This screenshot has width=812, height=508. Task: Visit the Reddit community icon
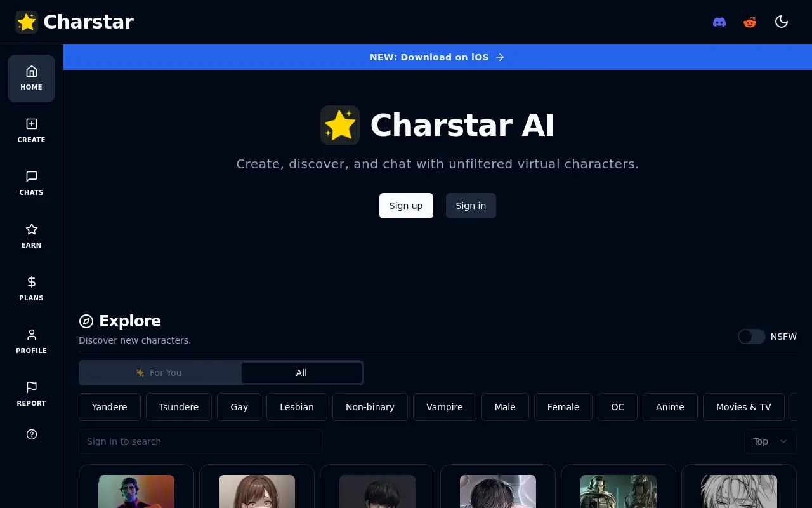(x=750, y=22)
